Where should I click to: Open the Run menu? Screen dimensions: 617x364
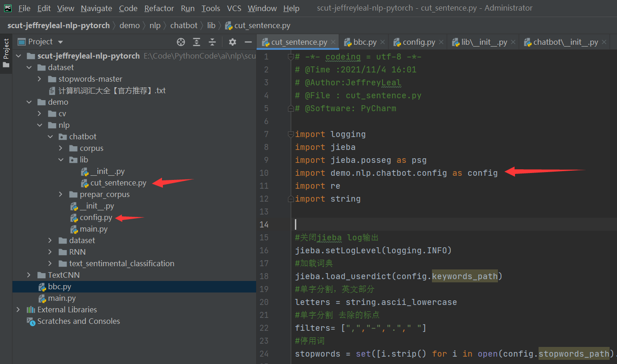[188, 8]
